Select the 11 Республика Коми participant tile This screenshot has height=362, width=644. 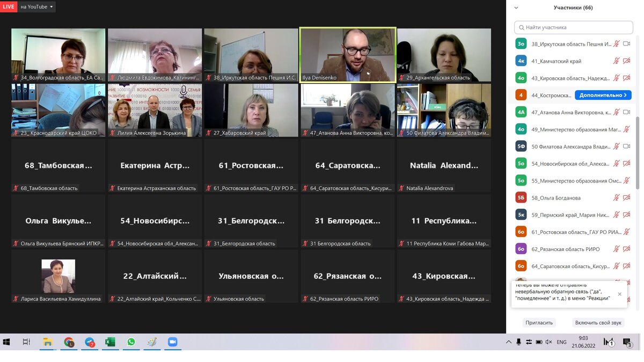pos(444,220)
